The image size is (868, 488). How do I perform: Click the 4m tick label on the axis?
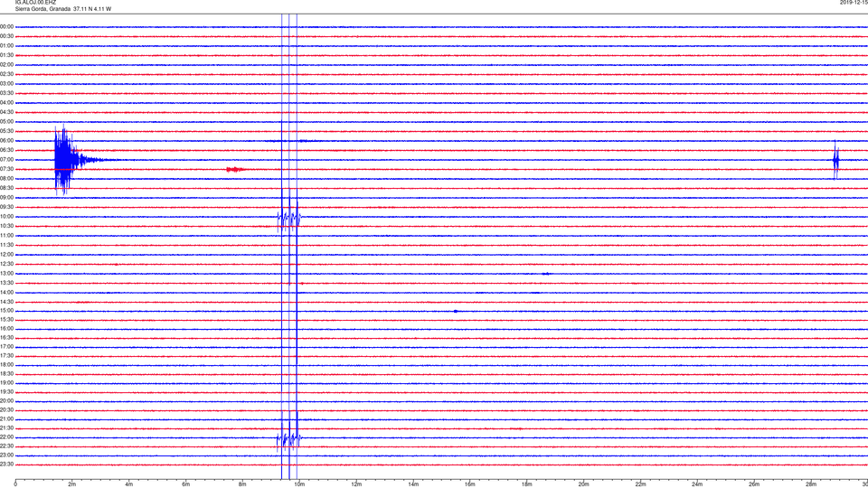point(129,484)
